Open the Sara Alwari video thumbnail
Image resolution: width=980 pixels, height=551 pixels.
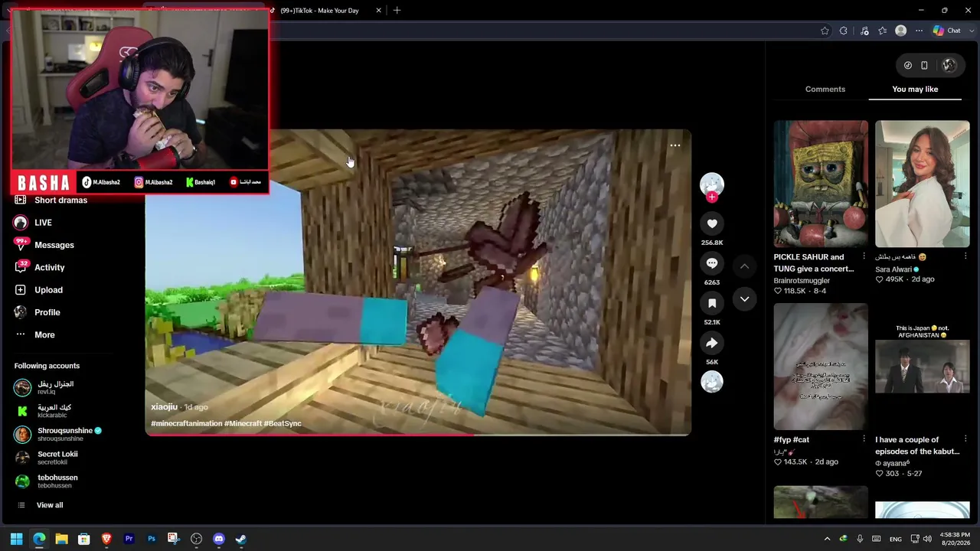923,184
